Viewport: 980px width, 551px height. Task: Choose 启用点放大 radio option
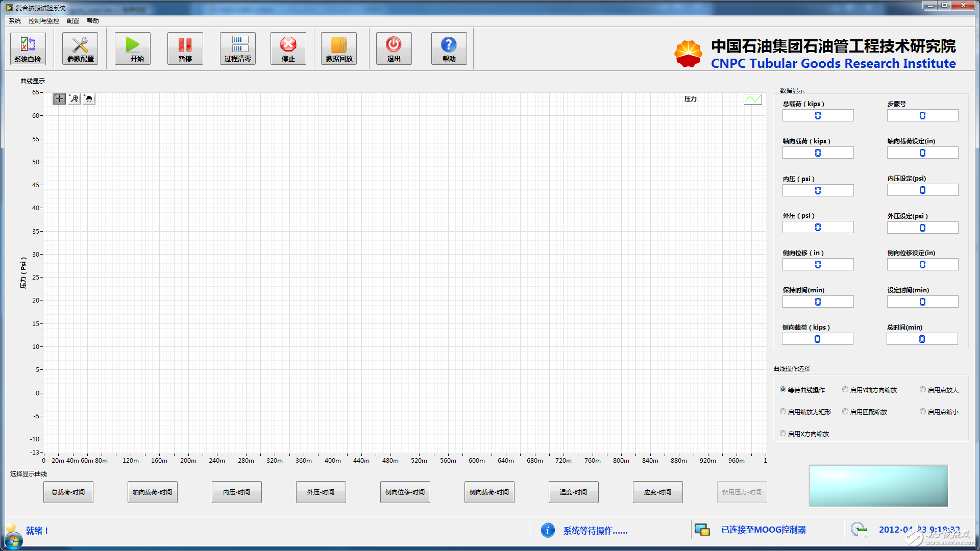(x=923, y=390)
